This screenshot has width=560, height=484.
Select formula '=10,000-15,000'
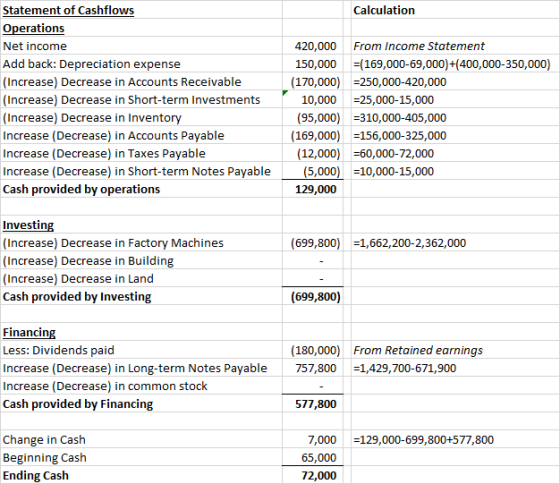point(393,171)
